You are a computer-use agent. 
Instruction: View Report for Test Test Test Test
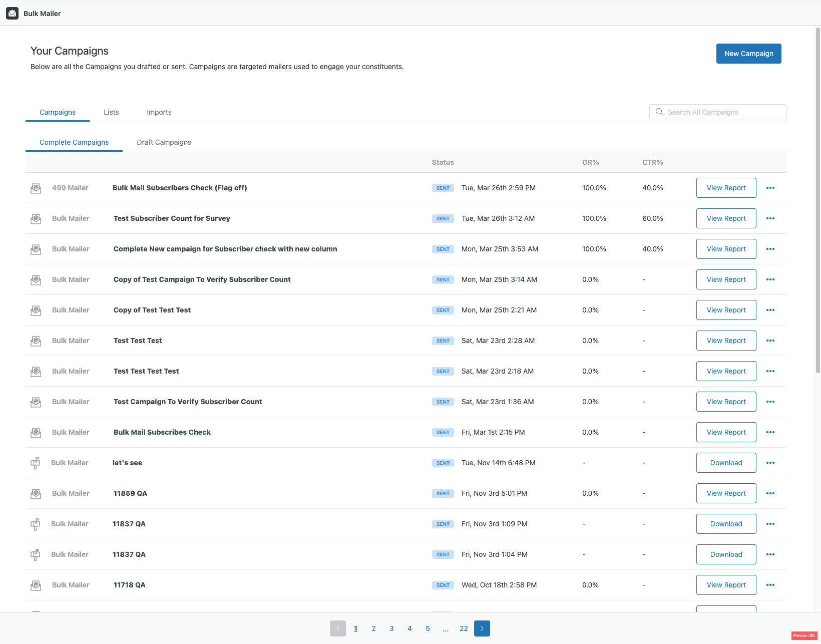726,371
